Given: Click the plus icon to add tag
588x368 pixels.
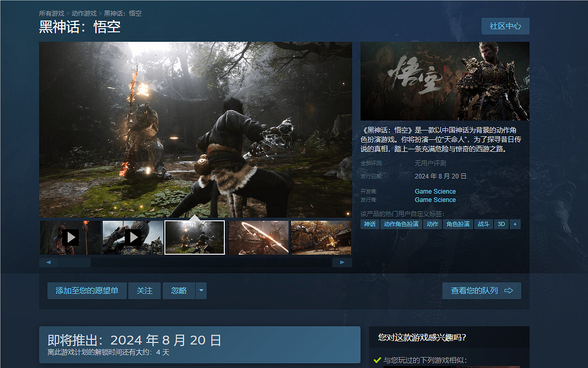Looking at the screenshot, I should click(x=515, y=224).
